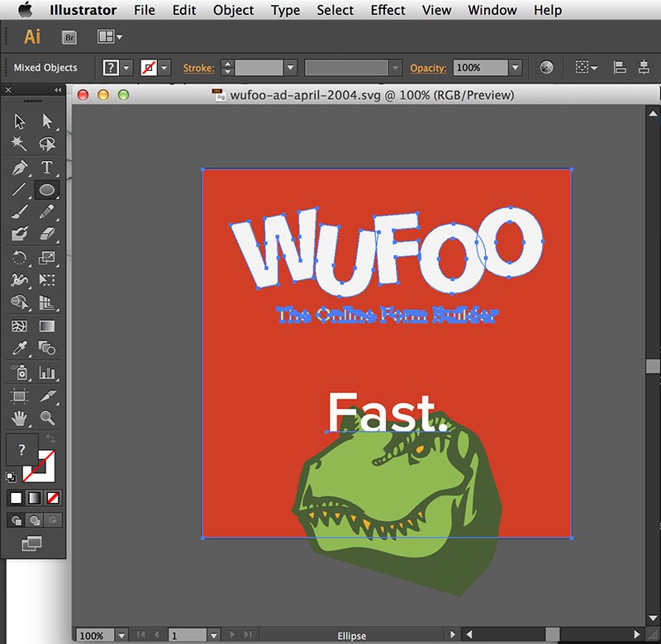Open the Edit menu

184,10
